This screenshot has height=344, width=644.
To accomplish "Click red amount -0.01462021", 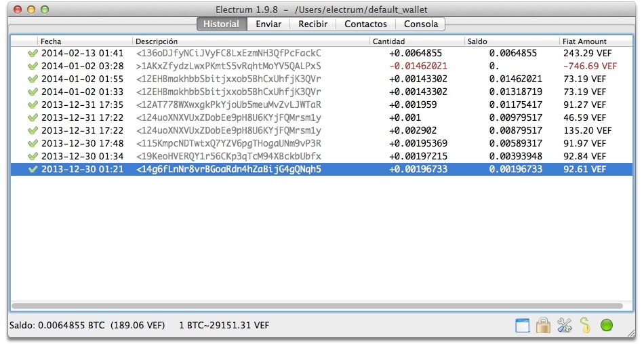I will [x=418, y=66].
